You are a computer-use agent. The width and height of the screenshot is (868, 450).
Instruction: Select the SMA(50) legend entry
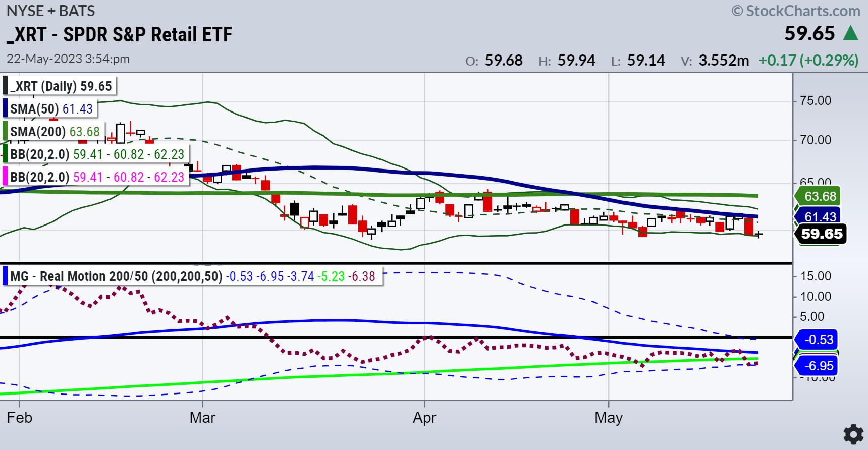[x=51, y=109]
